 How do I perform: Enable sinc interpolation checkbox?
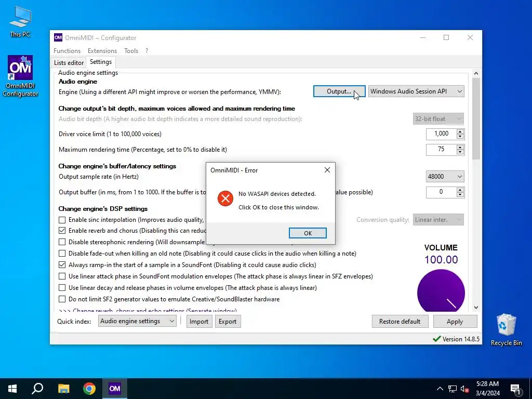click(62, 220)
